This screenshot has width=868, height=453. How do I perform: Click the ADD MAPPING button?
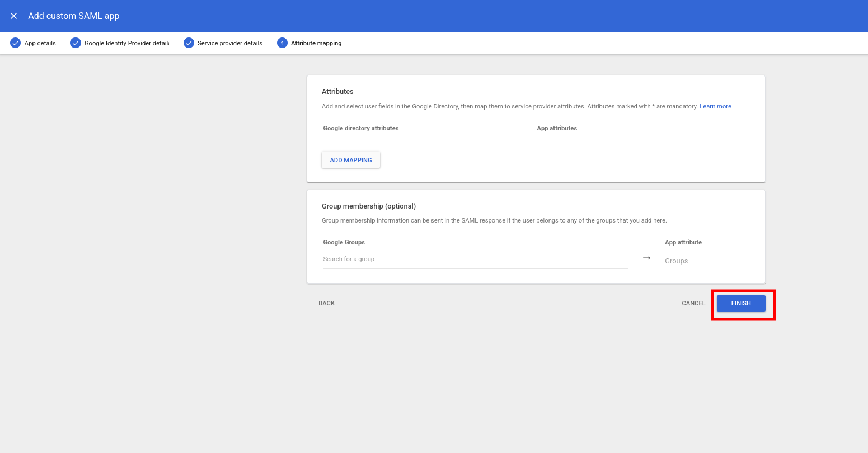click(x=351, y=160)
